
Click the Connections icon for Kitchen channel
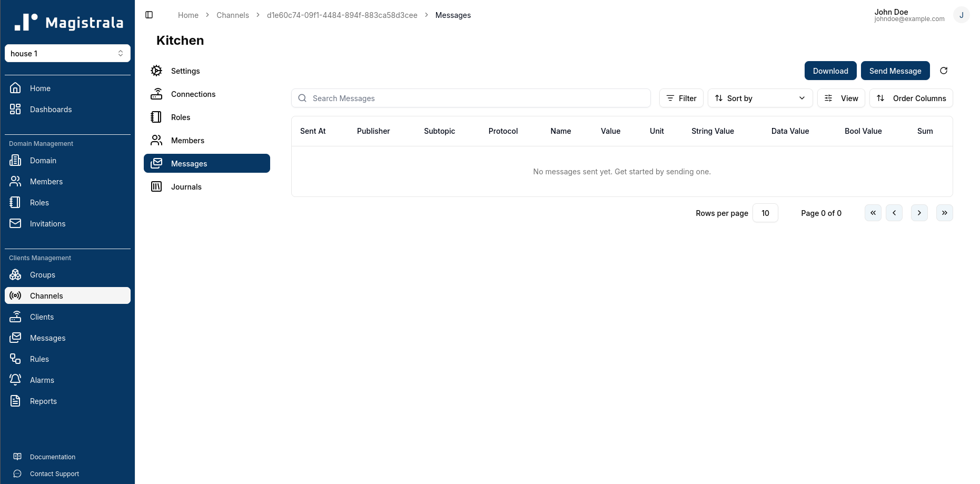[156, 94]
